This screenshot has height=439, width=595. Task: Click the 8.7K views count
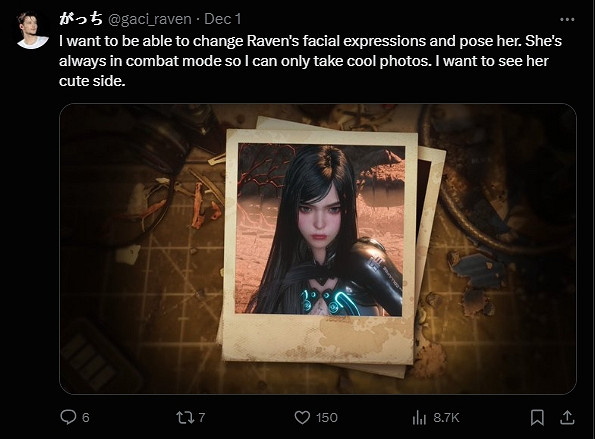446,418
